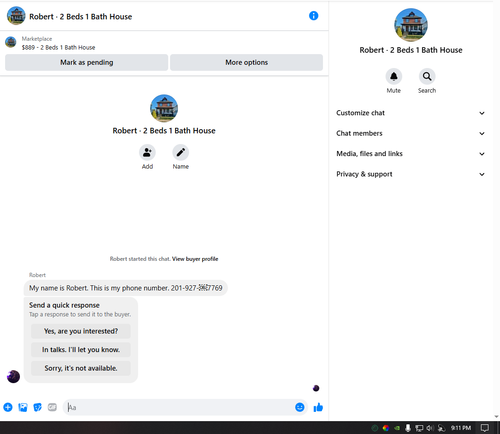Click chat title in the right info panel
The height and width of the screenshot is (434, 500).
pyautogui.click(x=411, y=50)
